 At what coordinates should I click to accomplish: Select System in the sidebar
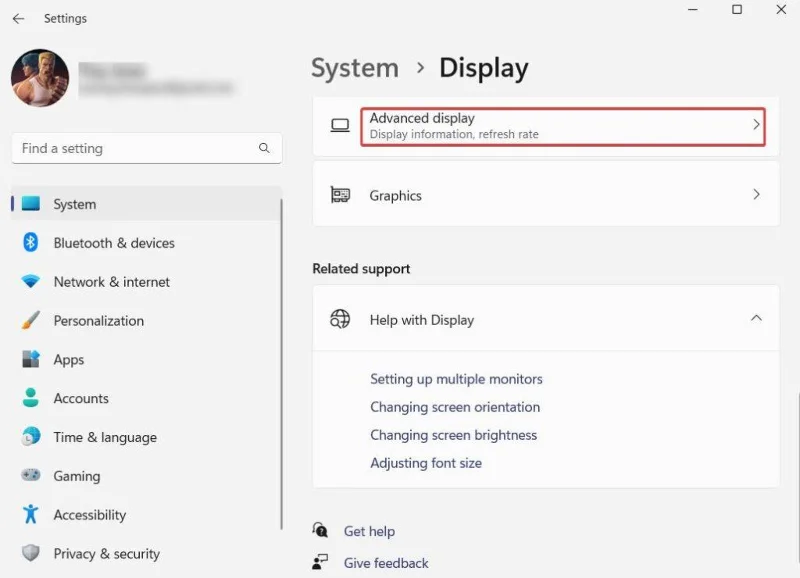point(81,204)
